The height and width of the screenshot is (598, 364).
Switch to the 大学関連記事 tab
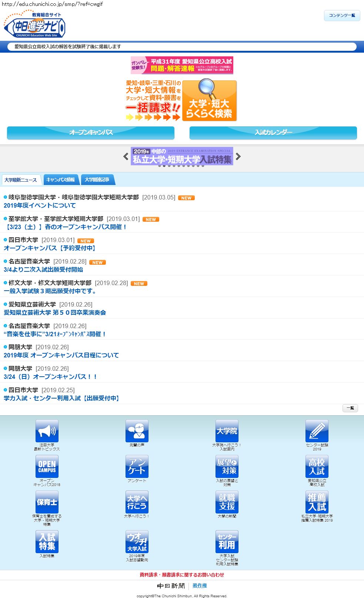[x=97, y=180]
